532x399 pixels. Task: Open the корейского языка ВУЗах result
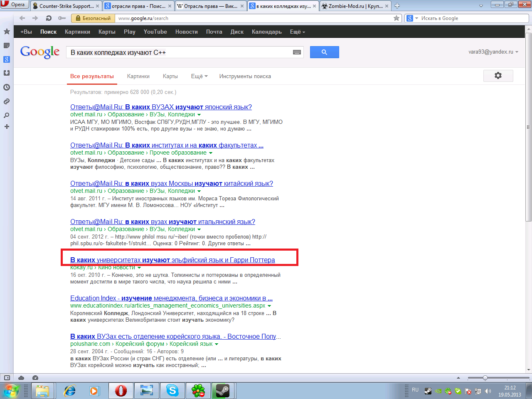175,336
